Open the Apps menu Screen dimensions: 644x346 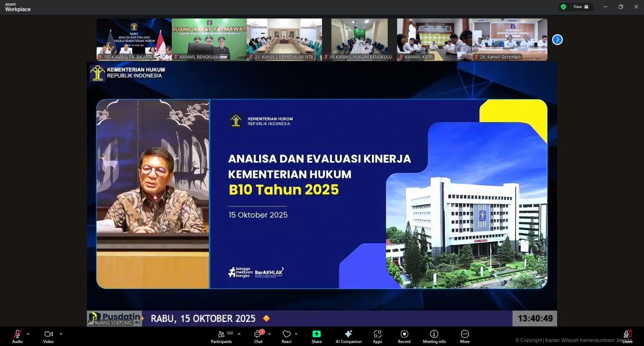378,336
